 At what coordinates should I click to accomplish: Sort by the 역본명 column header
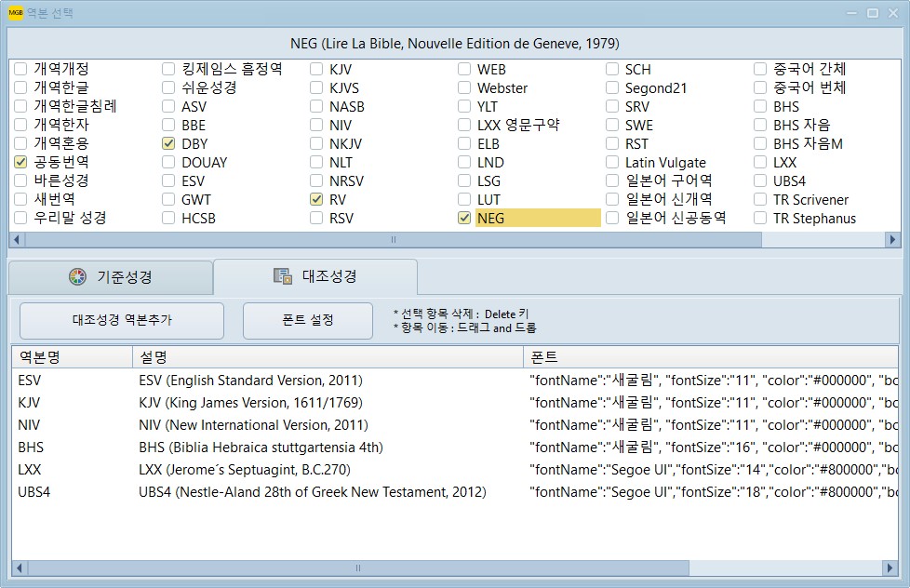tap(71, 357)
